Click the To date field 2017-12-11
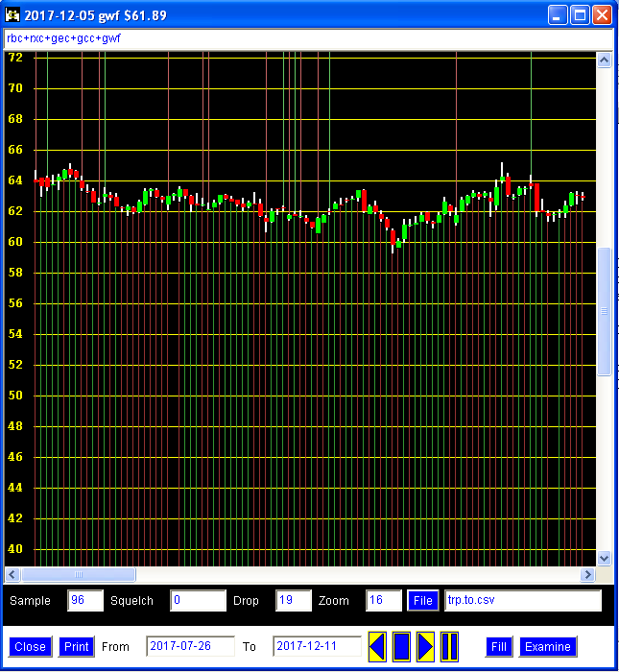Viewport: 619px width, 672px height. point(317,646)
